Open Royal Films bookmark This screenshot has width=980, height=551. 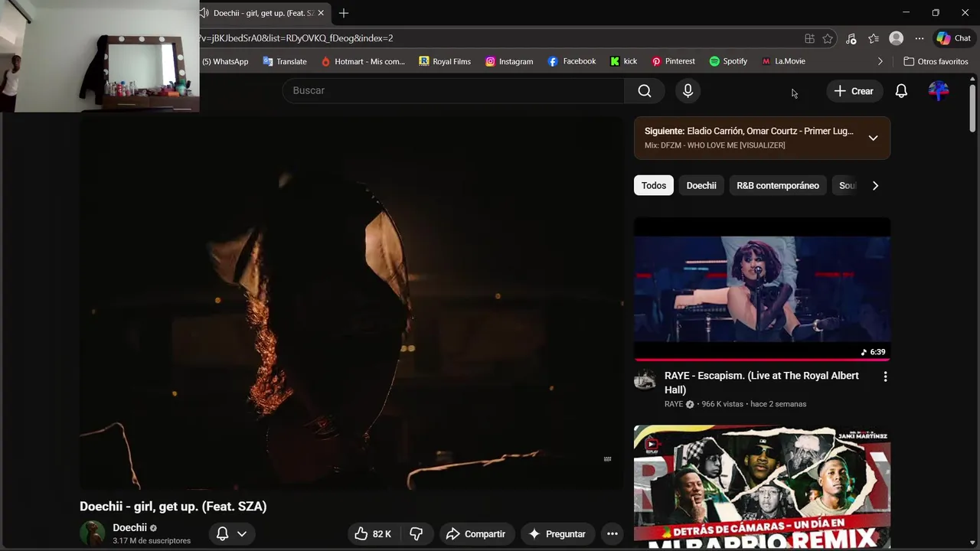(x=444, y=61)
